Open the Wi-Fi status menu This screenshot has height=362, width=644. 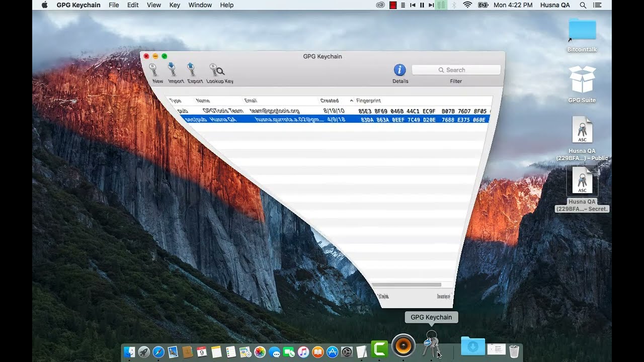point(467,5)
